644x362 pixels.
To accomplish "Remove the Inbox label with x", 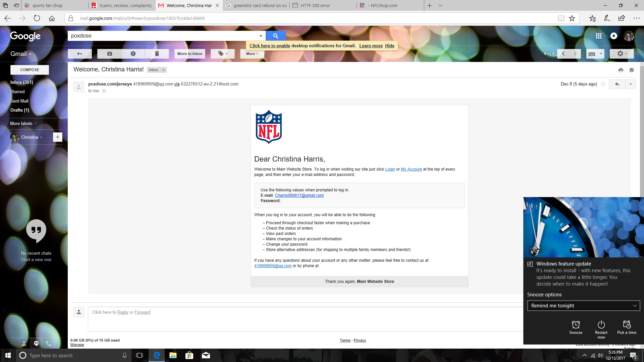I will click(164, 70).
